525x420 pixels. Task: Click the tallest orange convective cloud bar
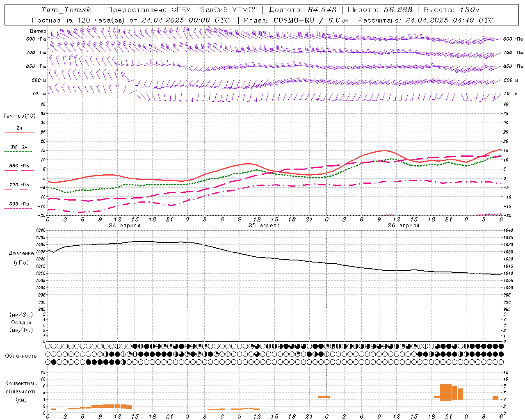(x=446, y=393)
